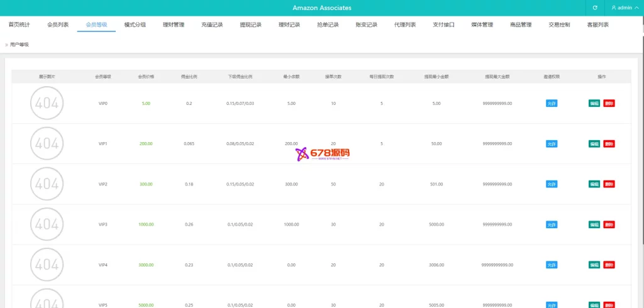Click the 邀请权限 column header
The height and width of the screenshot is (308, 644).
tap(552, 77)
